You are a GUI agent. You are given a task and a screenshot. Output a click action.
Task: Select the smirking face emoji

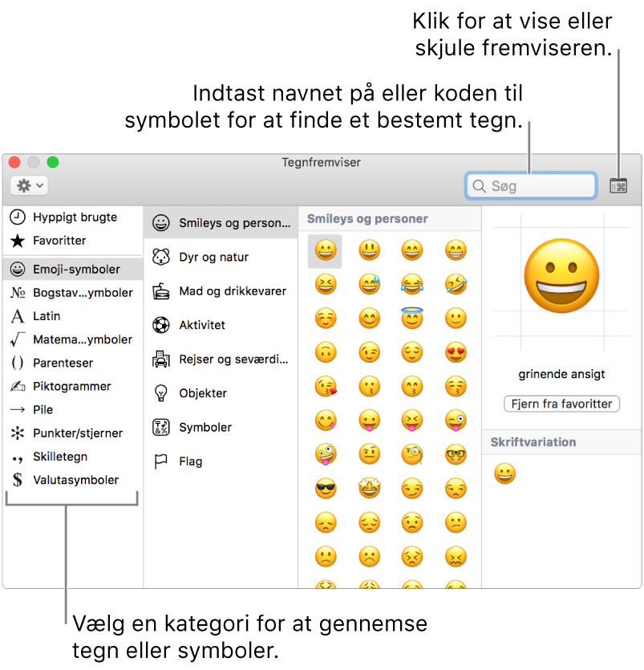[x=412, y=489]
